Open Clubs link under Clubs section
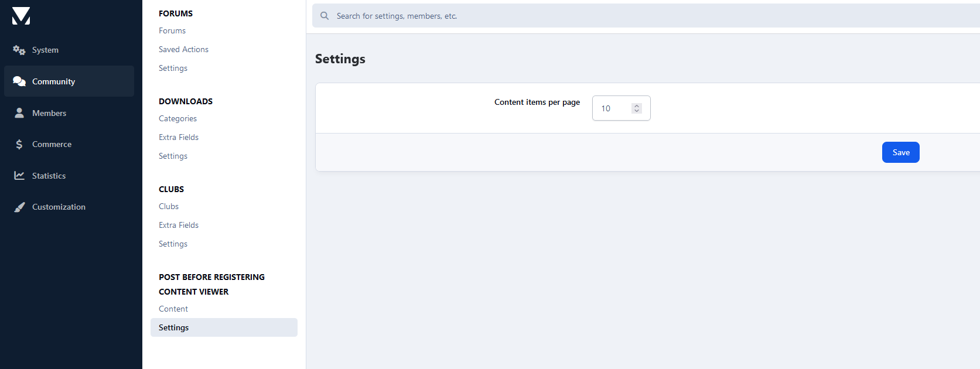Screen dimensions: 980x369 tap(169, 206)
